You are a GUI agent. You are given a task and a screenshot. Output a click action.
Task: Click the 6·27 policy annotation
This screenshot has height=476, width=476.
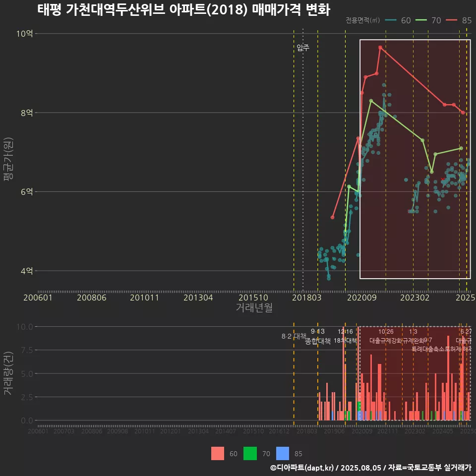(x=466, y=332)
